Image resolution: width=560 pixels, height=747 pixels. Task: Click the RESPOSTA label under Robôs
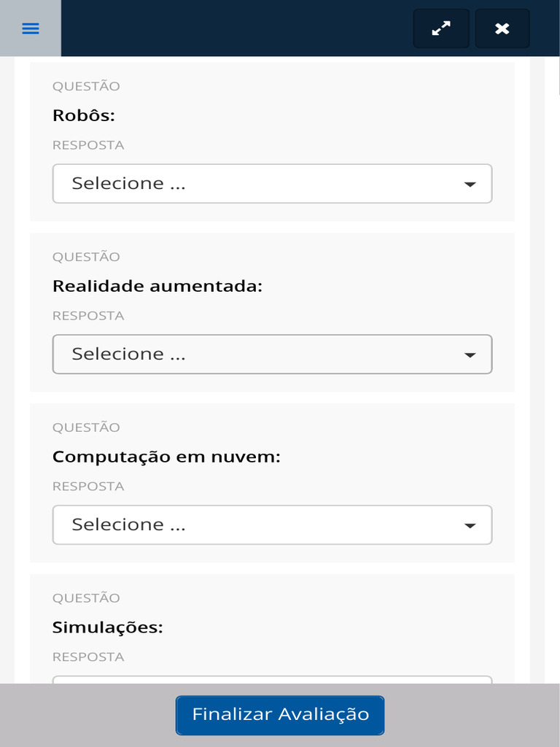(88, 145)
